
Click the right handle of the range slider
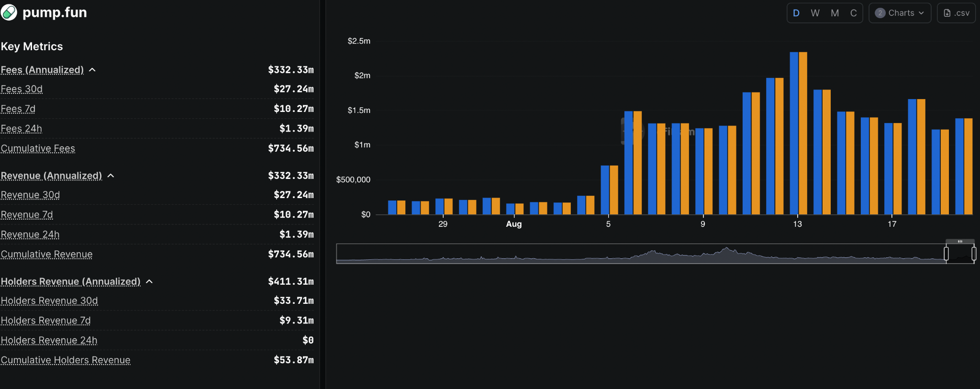tap(974, 254)
